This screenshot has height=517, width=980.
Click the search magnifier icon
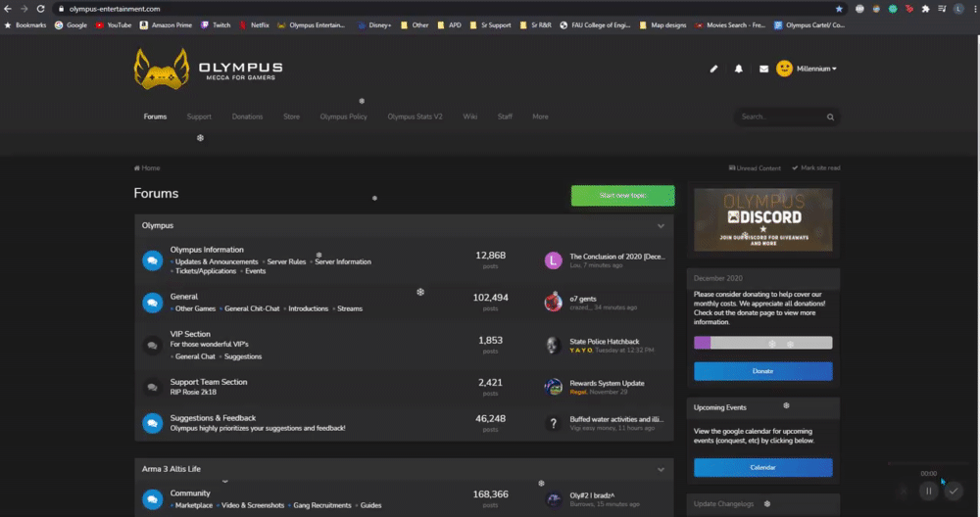831,117
